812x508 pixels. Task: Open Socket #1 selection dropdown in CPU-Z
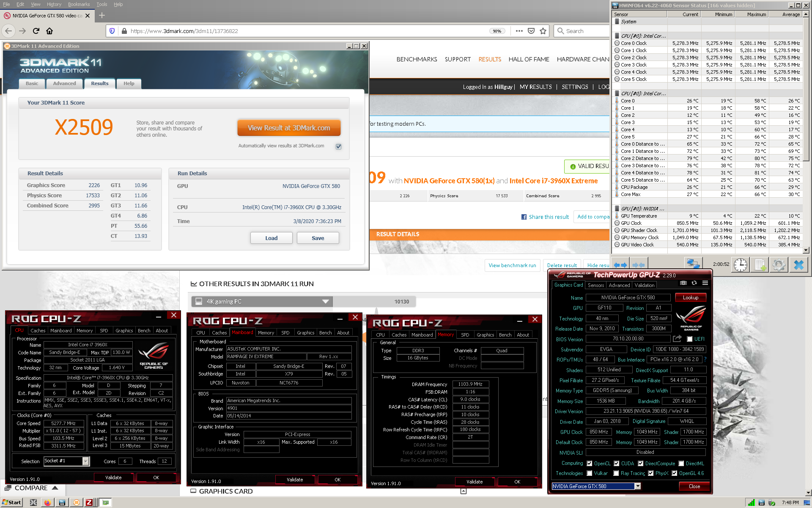click(85, 461)
